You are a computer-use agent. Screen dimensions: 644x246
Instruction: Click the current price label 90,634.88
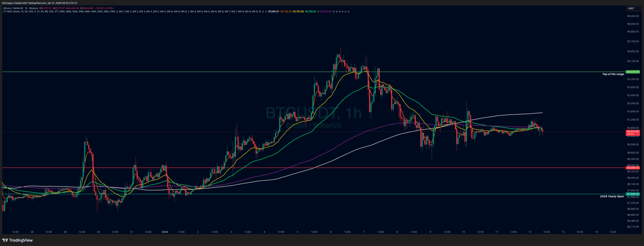click(x=633, y=131)
